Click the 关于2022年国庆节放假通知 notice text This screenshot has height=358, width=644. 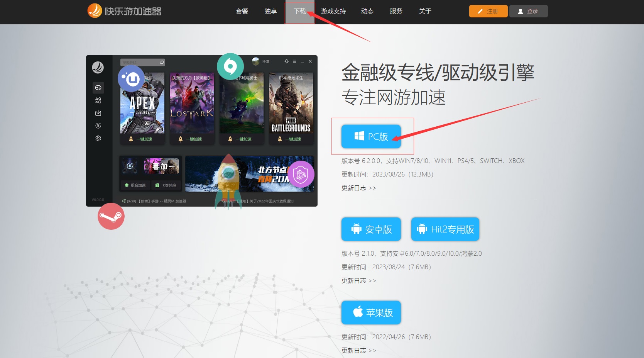click(x=271, y=201)
